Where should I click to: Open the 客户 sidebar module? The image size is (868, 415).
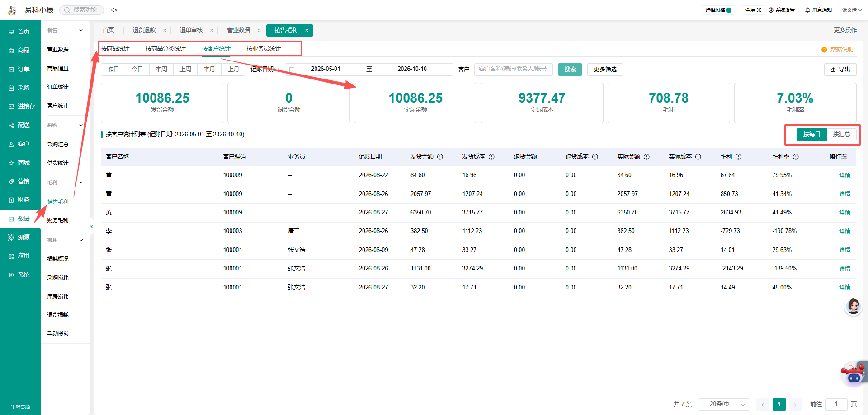pyautogui.click(x=20, y=144)
